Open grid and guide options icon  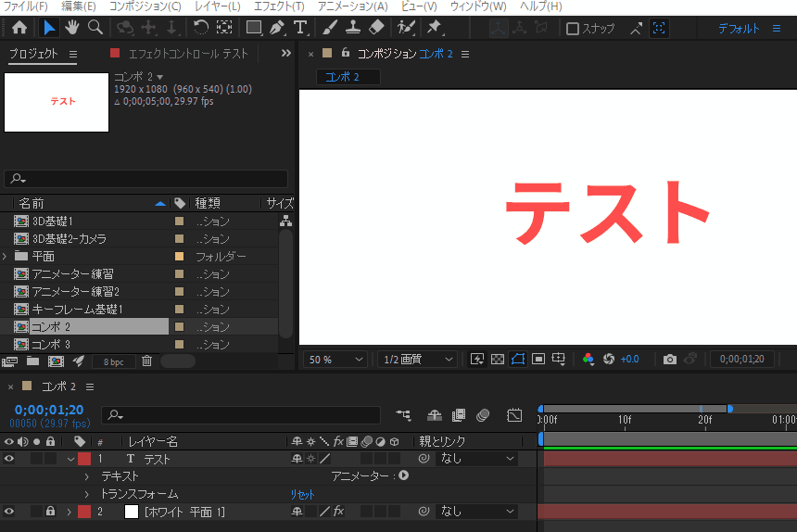[x=559, y=360]
